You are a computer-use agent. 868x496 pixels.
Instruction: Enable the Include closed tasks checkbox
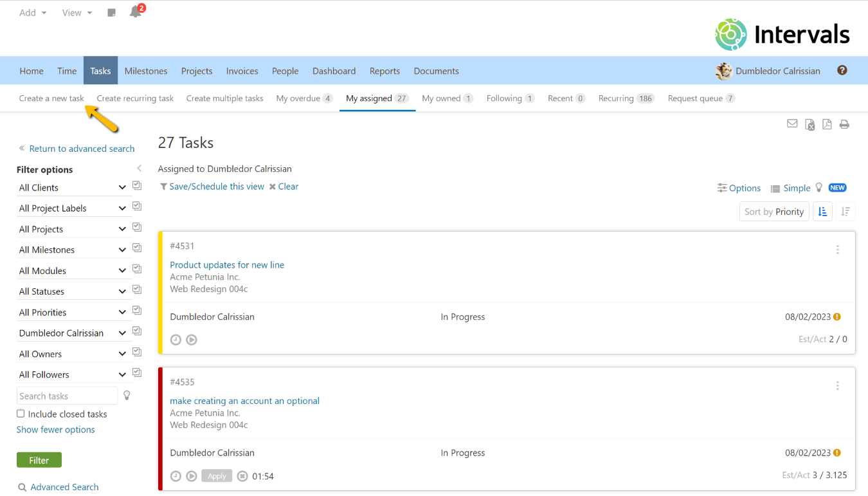point(21,414)
